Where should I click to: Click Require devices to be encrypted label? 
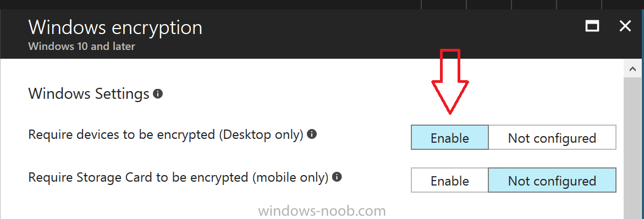point(166,134)
